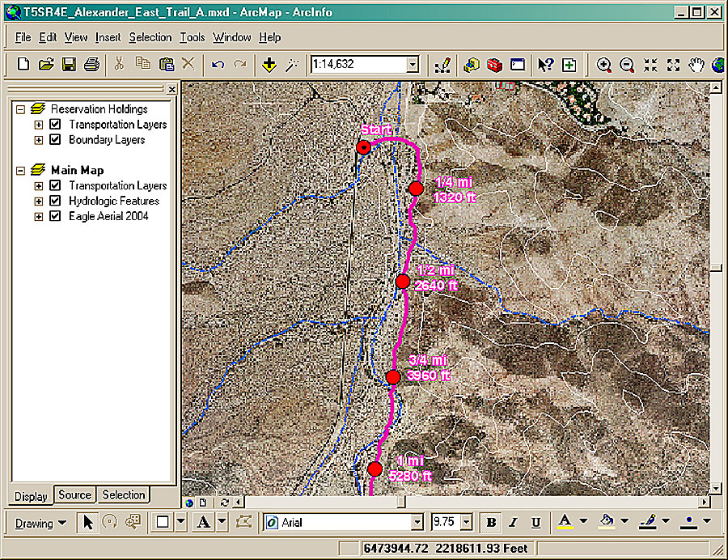Toggle Underline text formatting
Viewport: 728px width, 560px height.
point(535,523)
